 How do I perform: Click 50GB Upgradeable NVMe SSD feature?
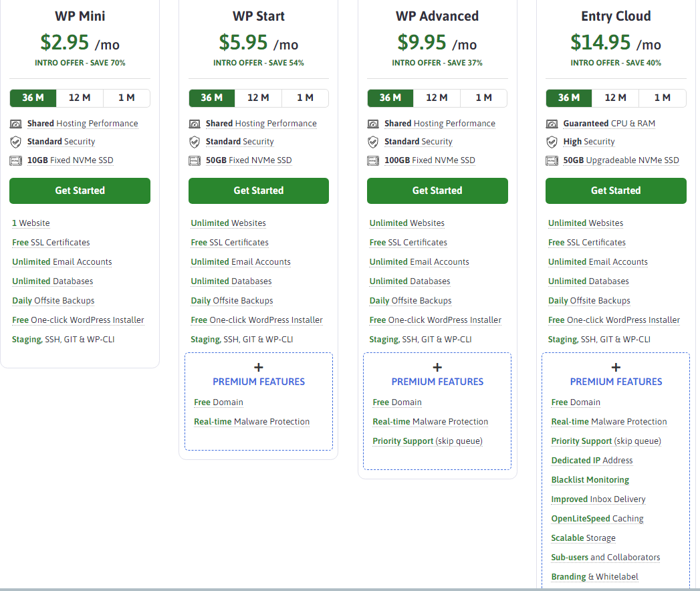coord(621,160)
